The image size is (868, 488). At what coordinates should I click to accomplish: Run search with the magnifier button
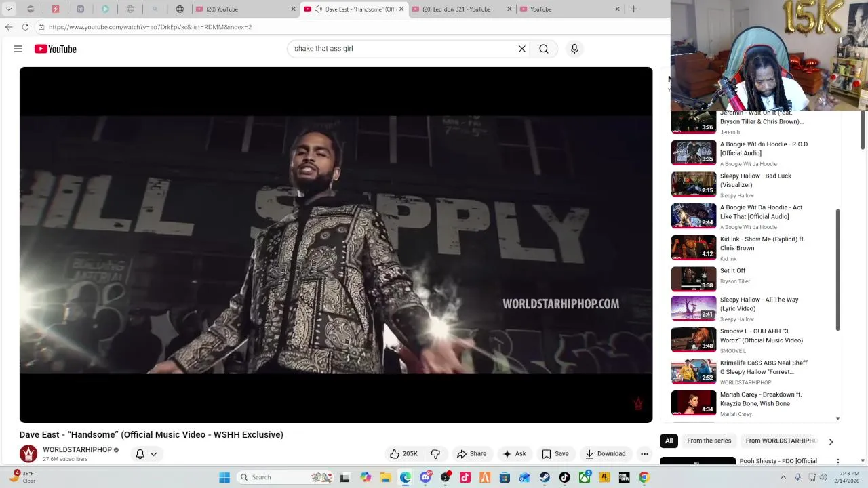coord(544,49)
